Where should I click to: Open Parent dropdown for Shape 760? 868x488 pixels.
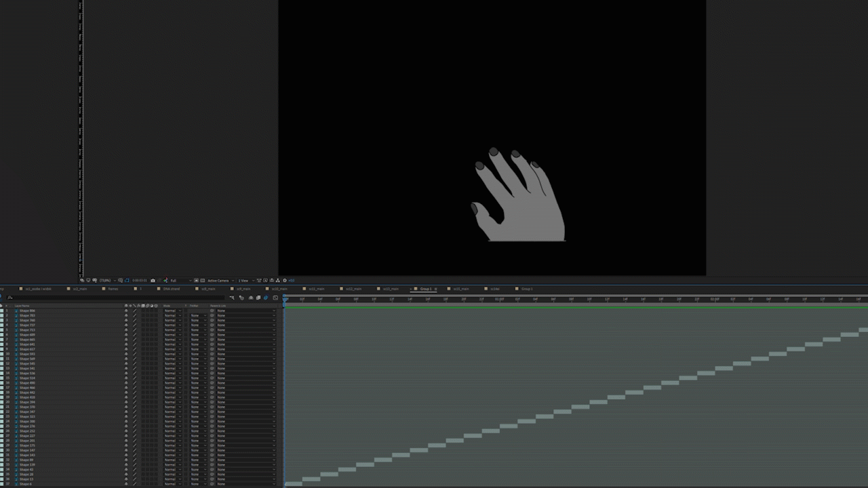click(x=245, y=320)
